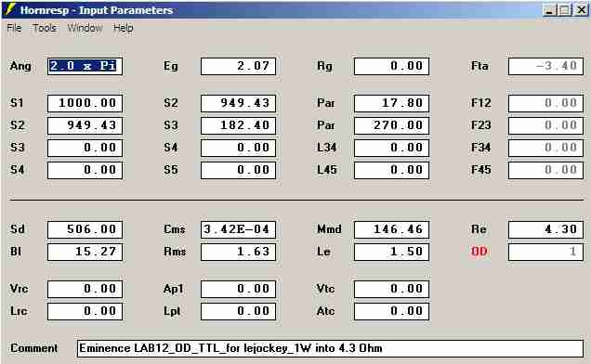The image size is (591, 364).
Task: Click the Sd label
Action: click(x=18, y=229)
